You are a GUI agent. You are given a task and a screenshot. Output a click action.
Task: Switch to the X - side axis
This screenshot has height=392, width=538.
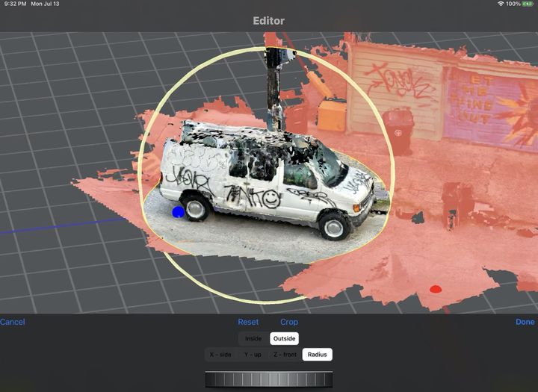[x=220, y=355]
